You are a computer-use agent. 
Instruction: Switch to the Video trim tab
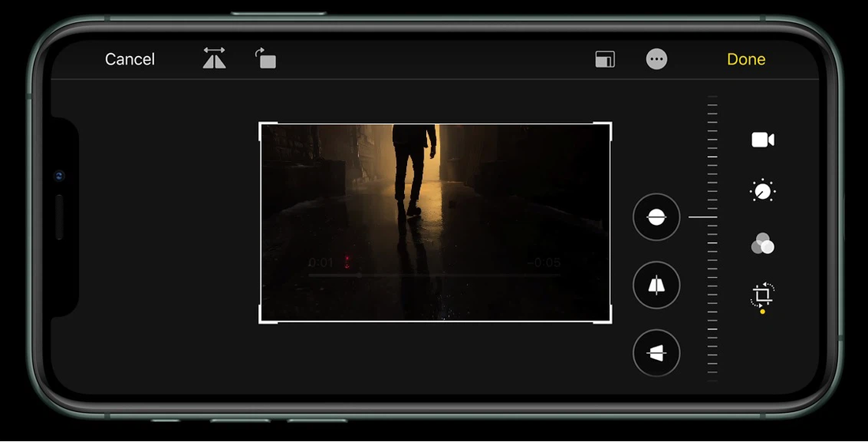click(x=762, y=140)
